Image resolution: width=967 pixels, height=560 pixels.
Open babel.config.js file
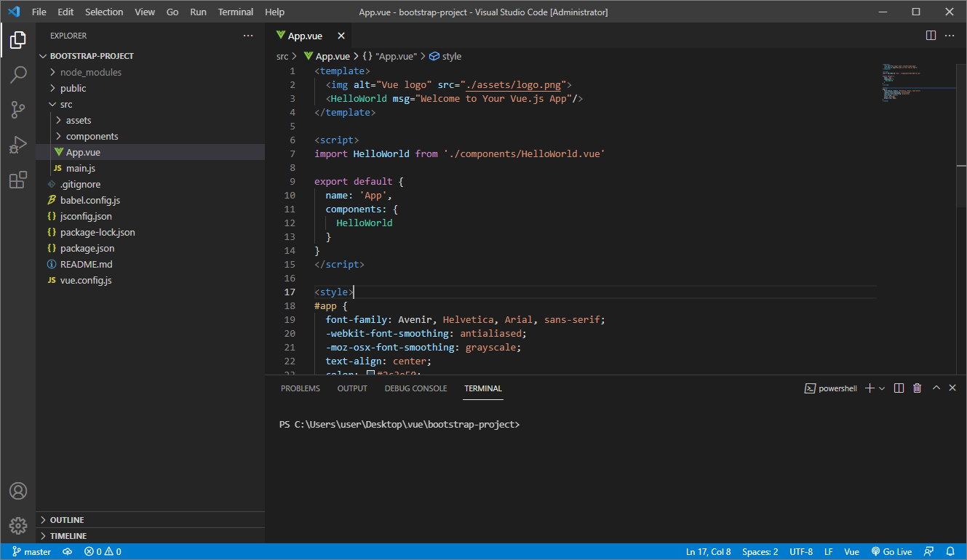click(150, 200)
